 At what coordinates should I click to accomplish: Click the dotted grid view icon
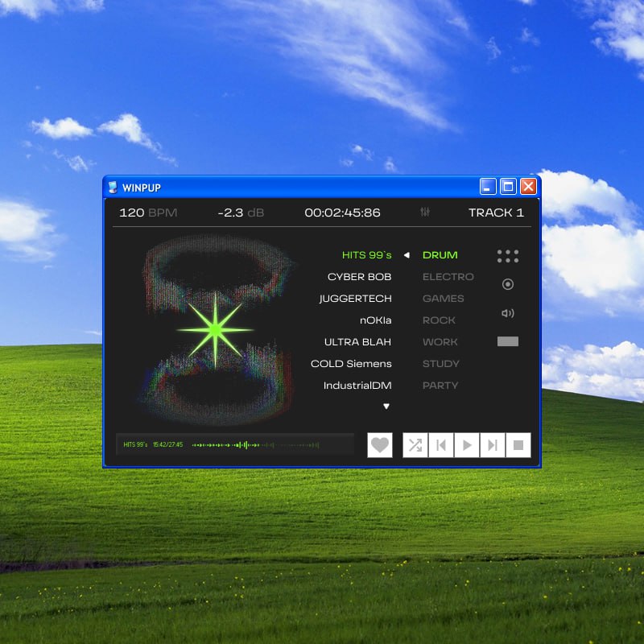pos(508,256)
